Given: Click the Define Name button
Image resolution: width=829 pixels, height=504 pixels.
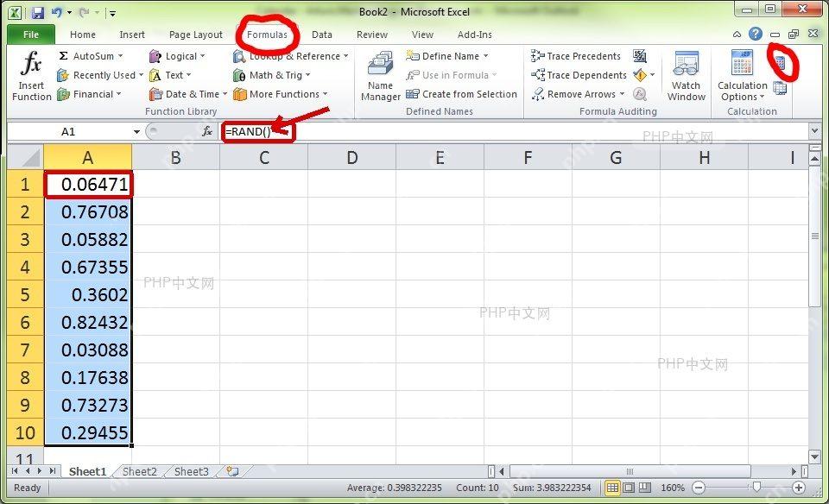Looking at the screenshot, I should pos(447,56).
